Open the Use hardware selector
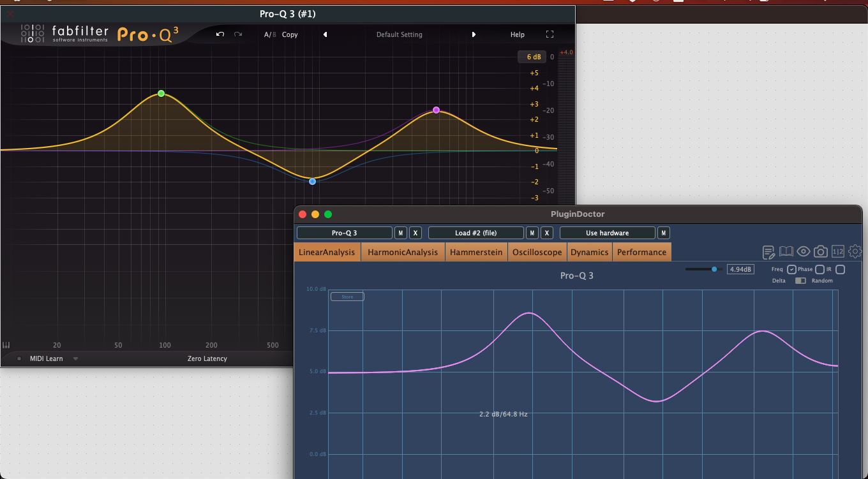 tap(608, 233)
